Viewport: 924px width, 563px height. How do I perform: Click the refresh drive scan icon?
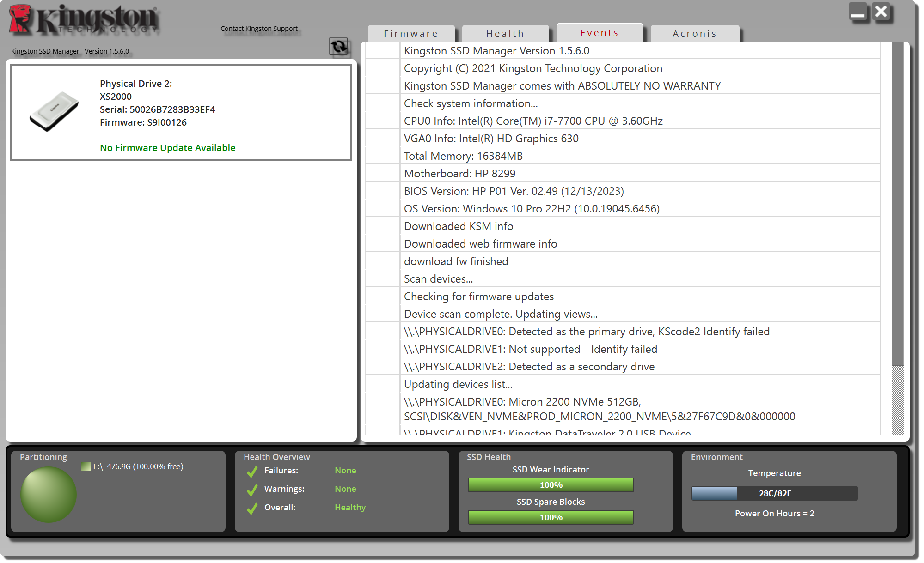pos(338,46)
